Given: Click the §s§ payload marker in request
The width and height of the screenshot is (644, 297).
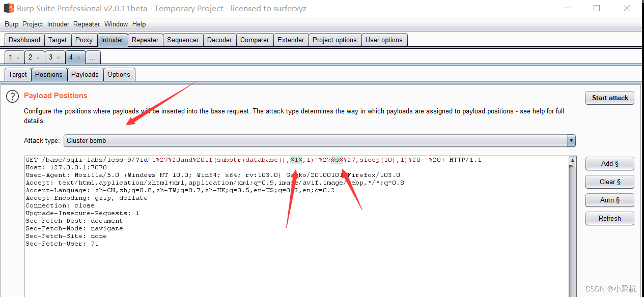Looking at the screenshot, I should pyautogui.click(x=337, y=160).
